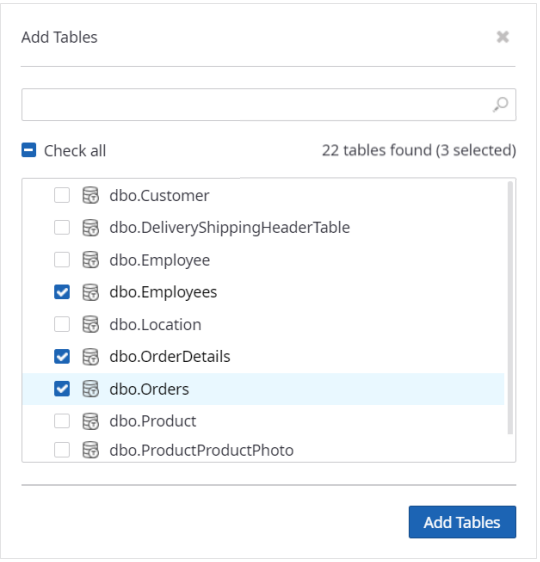Screen dimensions: 540x562
Task: Click the search magnifier icon
Action: pos(500,105)
